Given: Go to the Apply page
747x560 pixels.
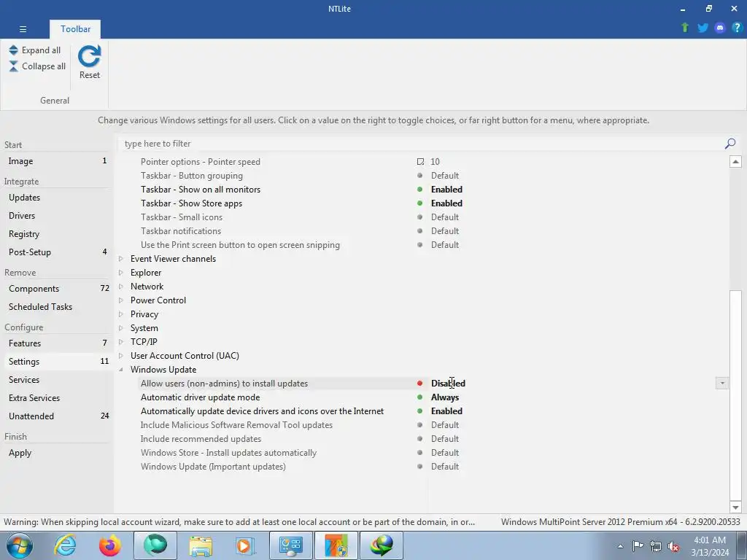Looking at the screenshot, I should point(57,452).
